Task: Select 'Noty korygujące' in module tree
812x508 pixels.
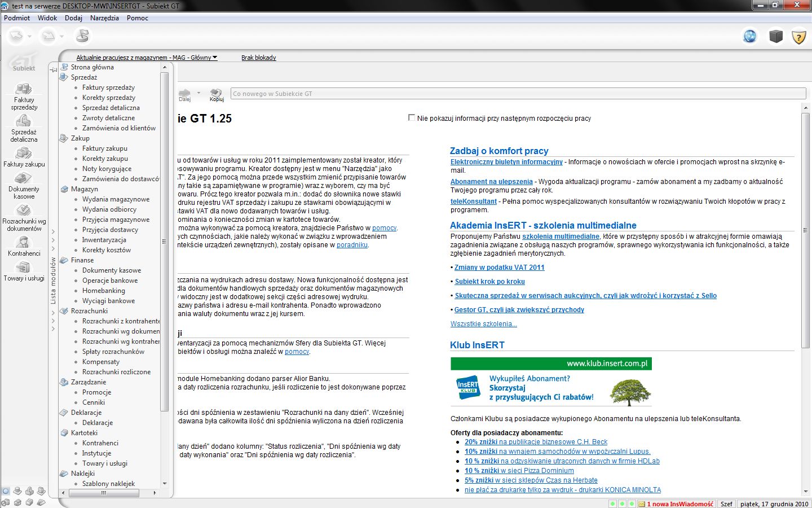Action: click(107, 169)
